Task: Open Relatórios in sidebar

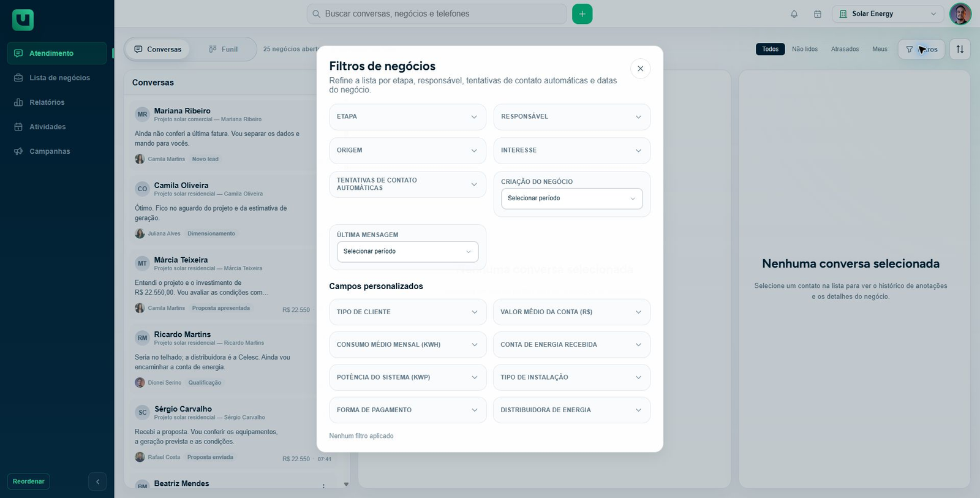Action: click(x=57, y=102)
